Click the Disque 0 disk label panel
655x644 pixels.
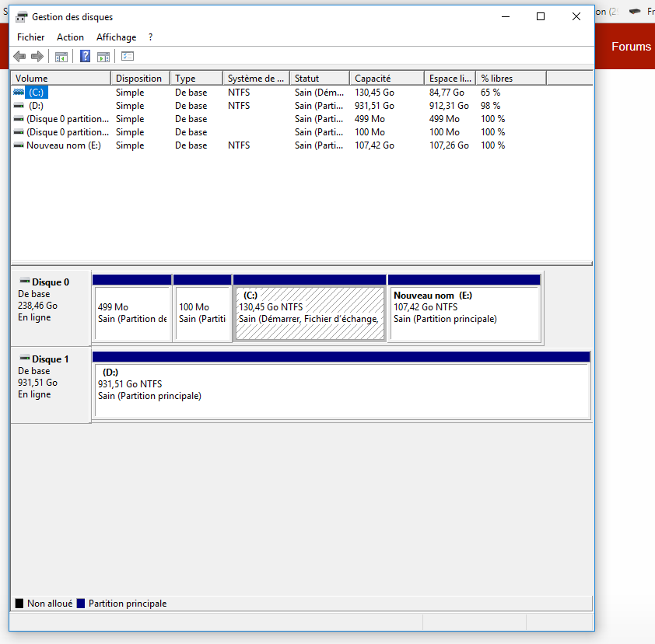click(x=51, y=308)
